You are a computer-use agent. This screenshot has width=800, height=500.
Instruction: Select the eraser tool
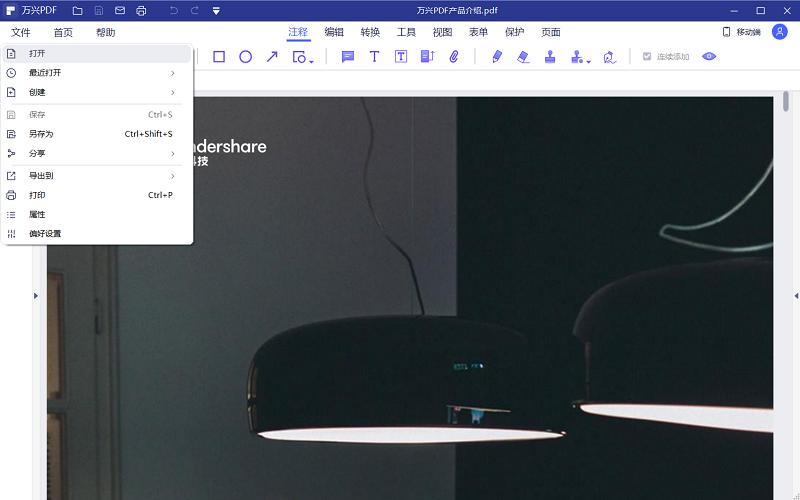coord(523,57)
